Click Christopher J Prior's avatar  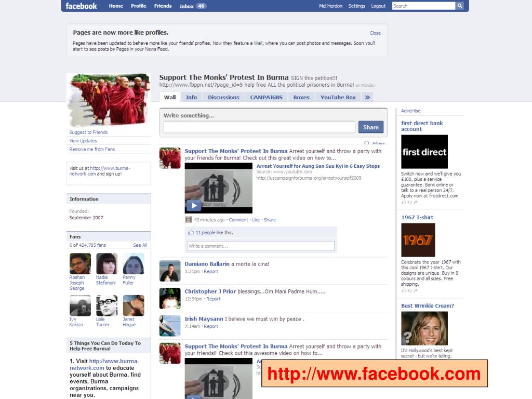[x=170, y=298]
